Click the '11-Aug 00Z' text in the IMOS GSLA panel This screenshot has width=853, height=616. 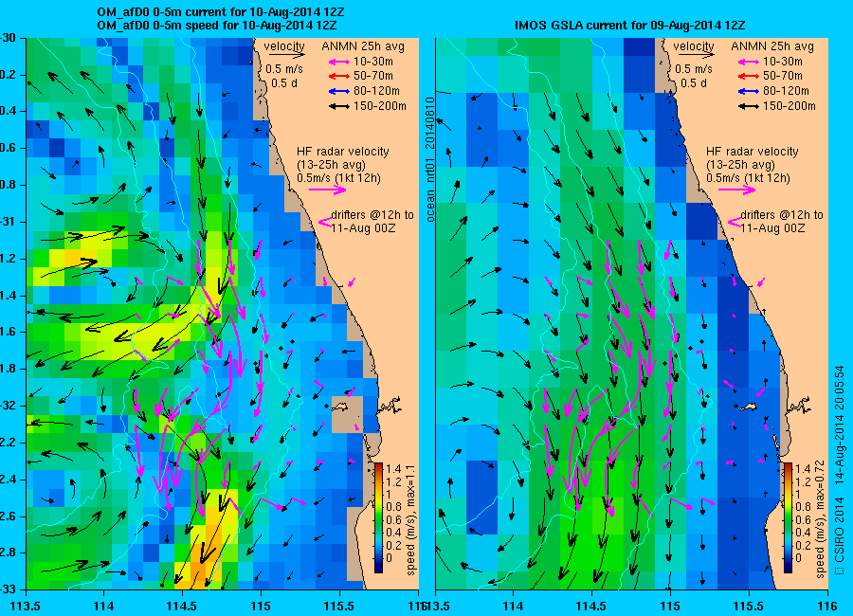pyautogui.click(x=772, y=228)
